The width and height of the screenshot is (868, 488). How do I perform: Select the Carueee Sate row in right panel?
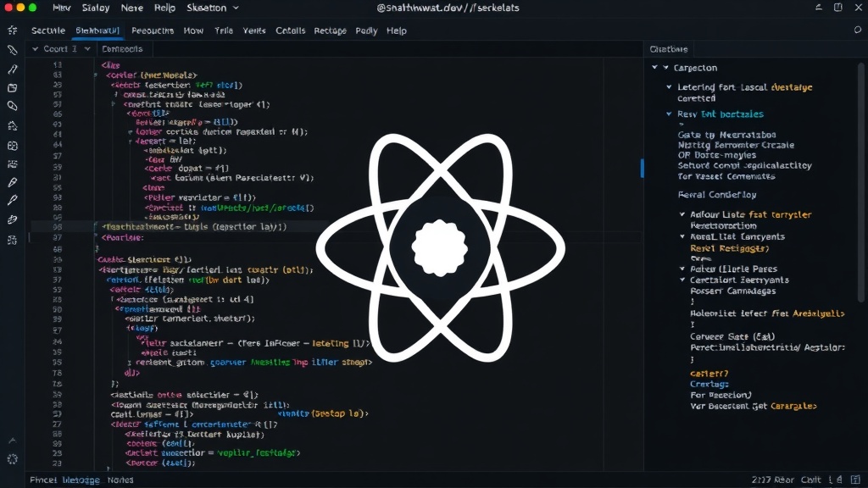[732, 336]
